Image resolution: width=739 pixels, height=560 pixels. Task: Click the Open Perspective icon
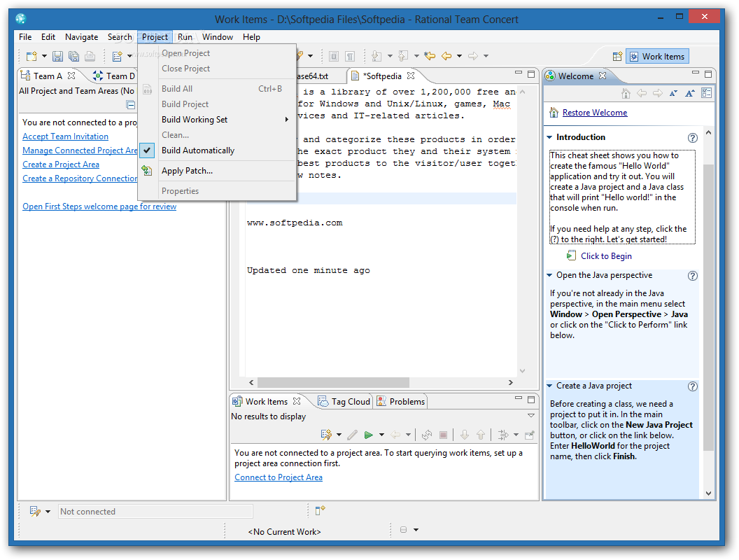(617, 57)
